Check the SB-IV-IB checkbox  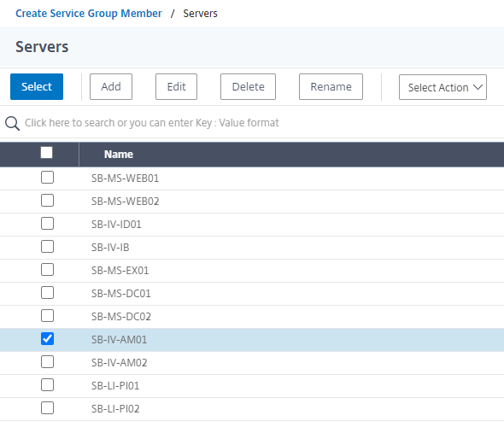47,247
